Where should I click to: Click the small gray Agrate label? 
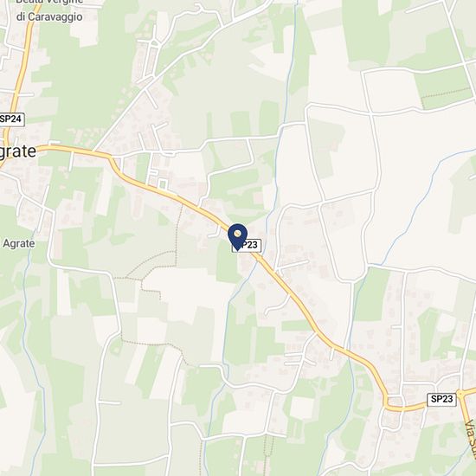tap(18, 243)
